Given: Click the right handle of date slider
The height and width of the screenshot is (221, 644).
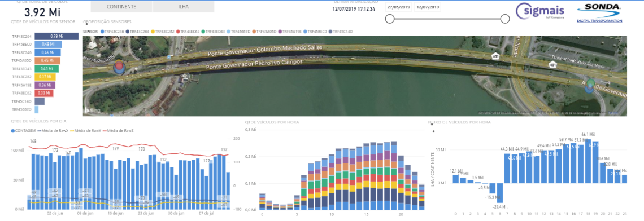Looking at the screenshot, I should [x=505, y=19].
